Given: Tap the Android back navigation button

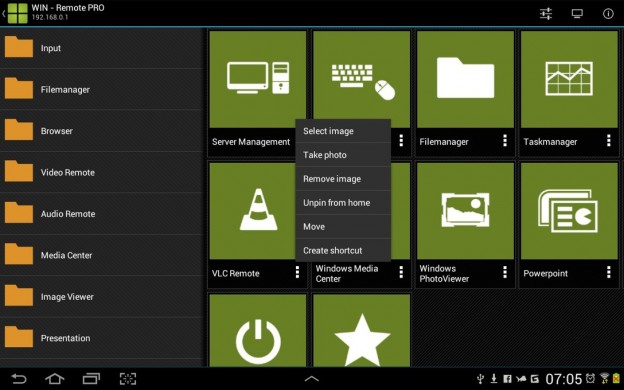Looking at the screenshot, I should click(x=18, y=378).
